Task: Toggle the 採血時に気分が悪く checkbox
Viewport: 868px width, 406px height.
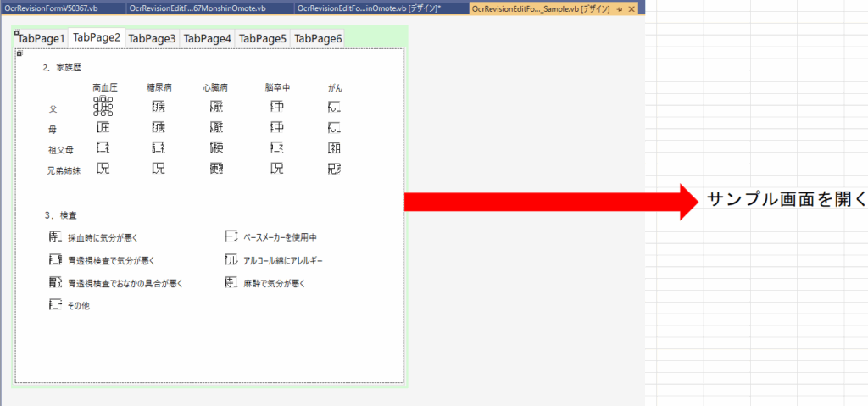Action: tap(56, 237)
